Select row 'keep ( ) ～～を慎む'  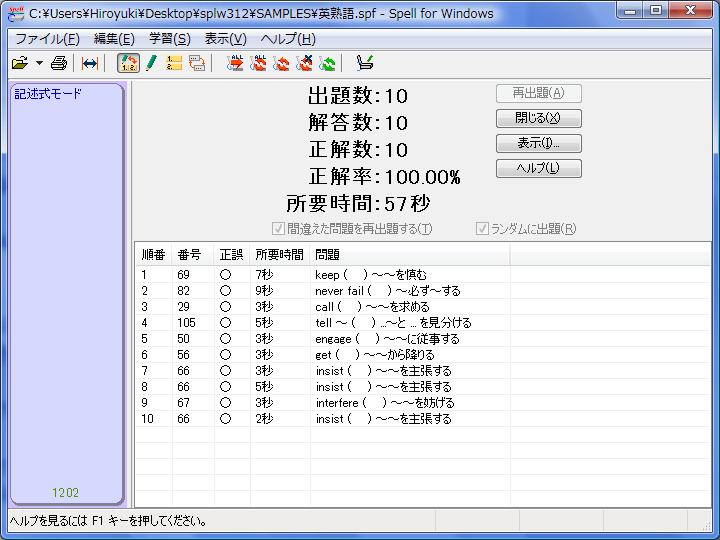click(x=422, y=275)
